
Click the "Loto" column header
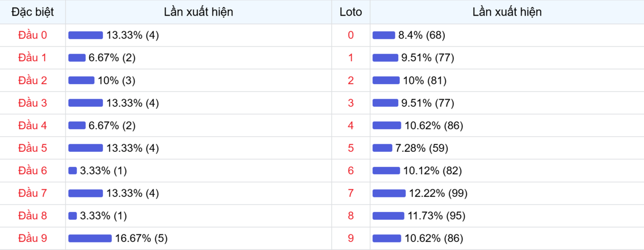[350, 12]
